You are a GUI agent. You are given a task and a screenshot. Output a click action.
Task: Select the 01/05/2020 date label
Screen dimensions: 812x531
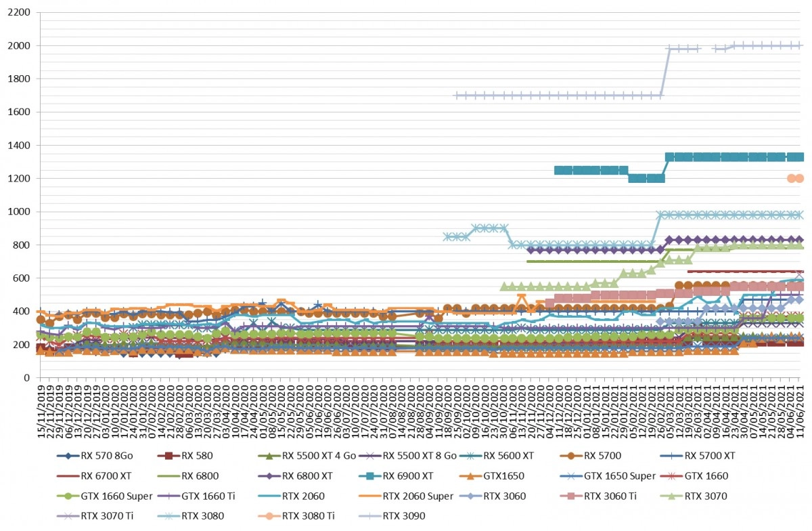[x=263, y=413]
